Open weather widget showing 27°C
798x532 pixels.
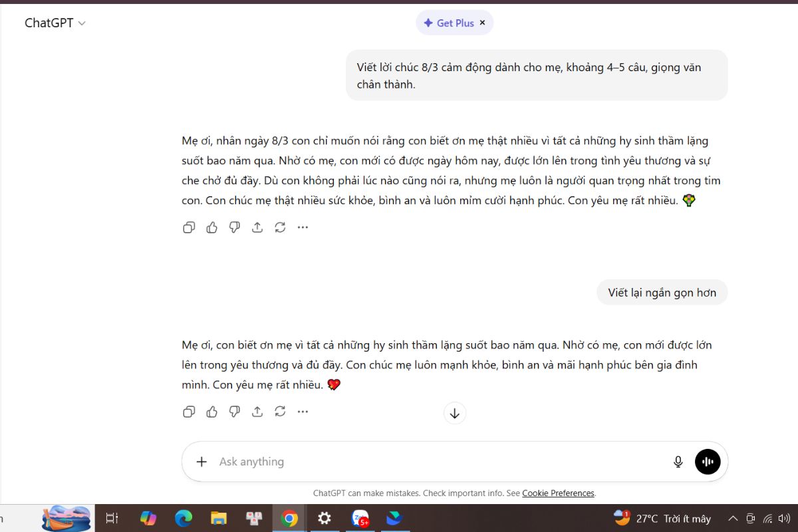662,518
